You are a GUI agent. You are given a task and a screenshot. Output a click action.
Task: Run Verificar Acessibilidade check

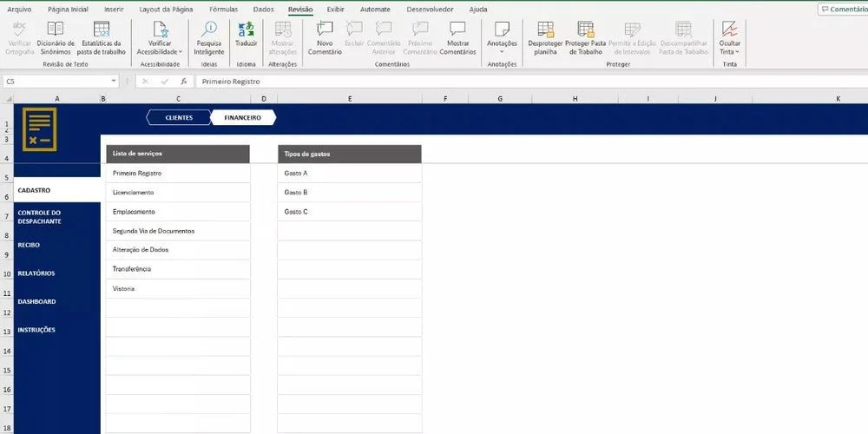160,38
